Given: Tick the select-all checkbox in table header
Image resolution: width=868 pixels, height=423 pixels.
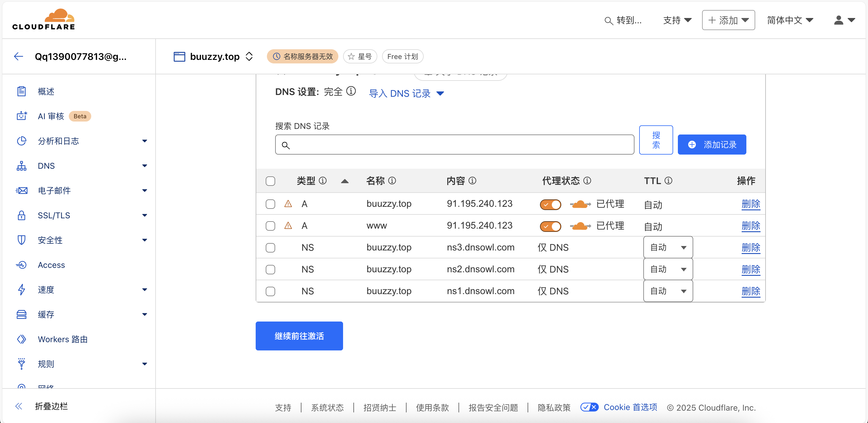Looking at the screenshot, I should pos(270,181).
